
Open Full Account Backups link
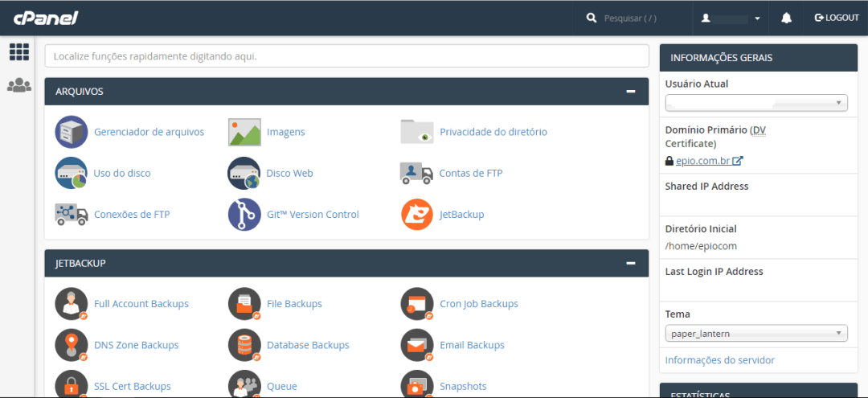click(x=141, y=304)
